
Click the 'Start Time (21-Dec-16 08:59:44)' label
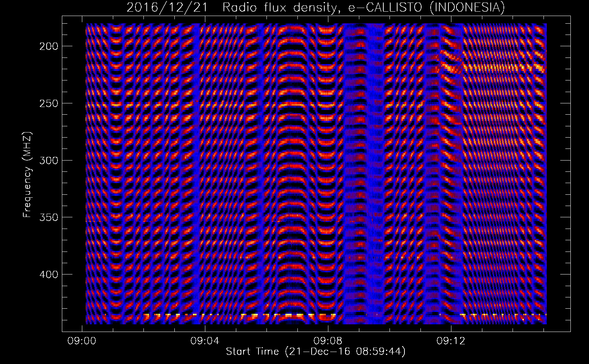pyautogui.click(x=316, y=352)
